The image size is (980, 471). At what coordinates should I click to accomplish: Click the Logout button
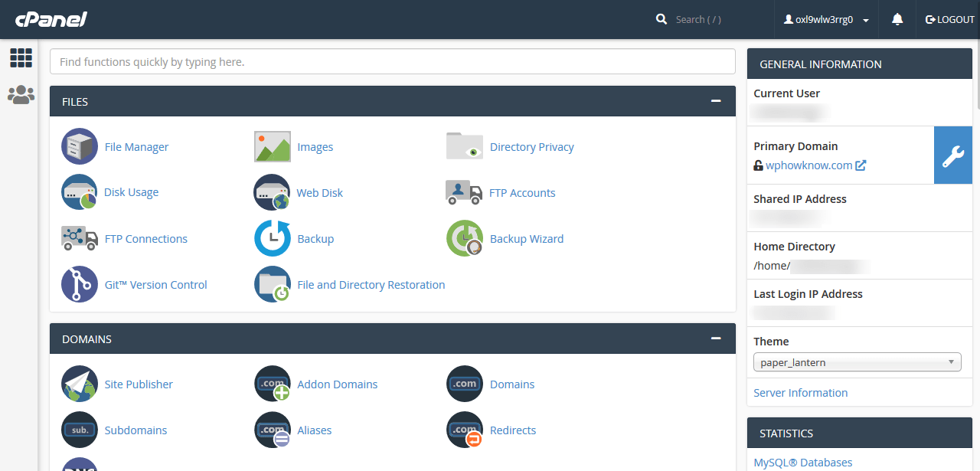click(949, 20)
